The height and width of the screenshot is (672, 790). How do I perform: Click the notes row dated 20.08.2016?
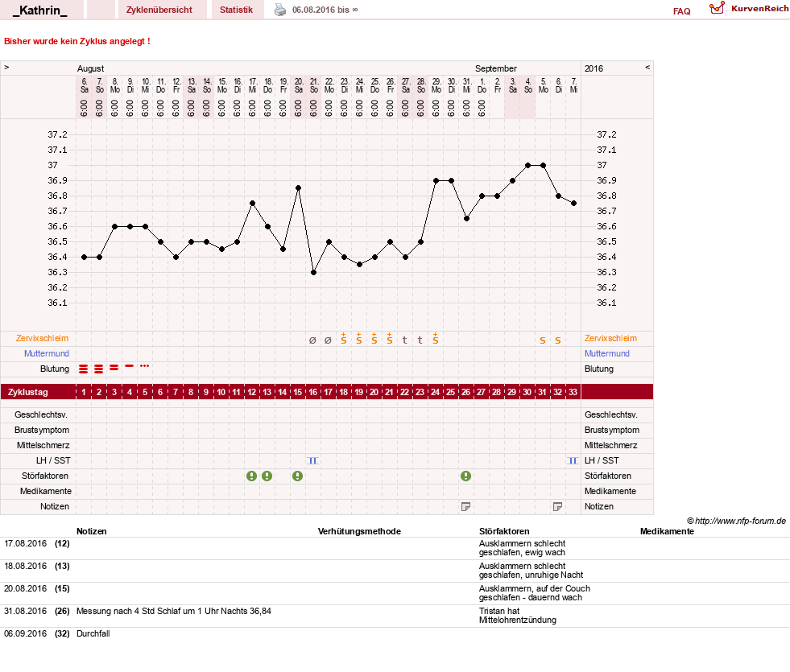[395, 593]
